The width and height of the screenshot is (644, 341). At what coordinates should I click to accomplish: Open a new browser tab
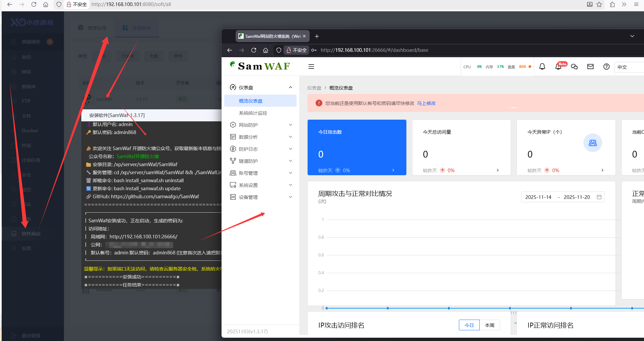tap(317, 36)
